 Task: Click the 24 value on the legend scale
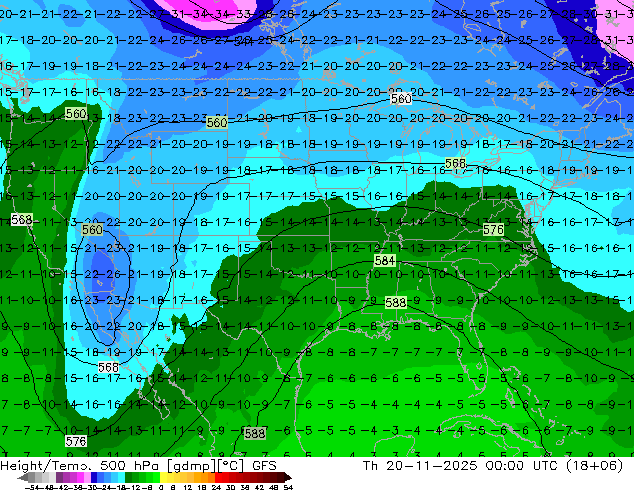coord(216,487)
